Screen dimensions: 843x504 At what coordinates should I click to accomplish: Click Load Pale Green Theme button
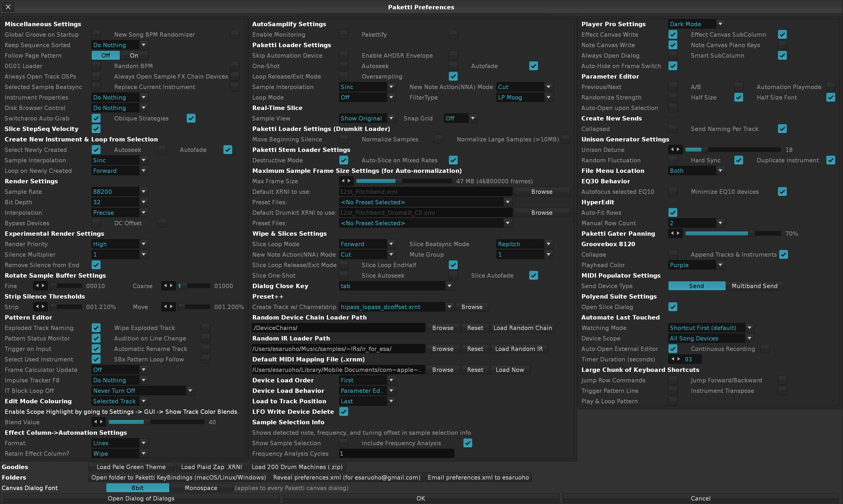tap(131, 467)
